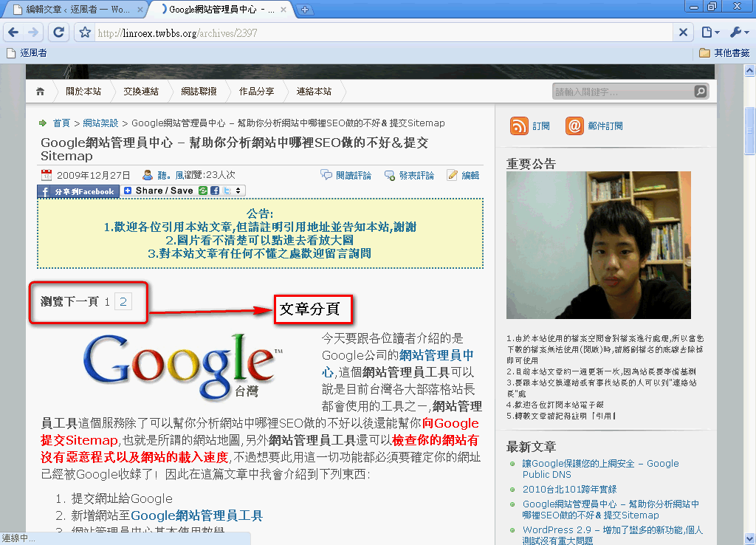Viewport: 756px width, 545px height.
Task: Open the 交換連結 menu item
Action: point(141,91)
